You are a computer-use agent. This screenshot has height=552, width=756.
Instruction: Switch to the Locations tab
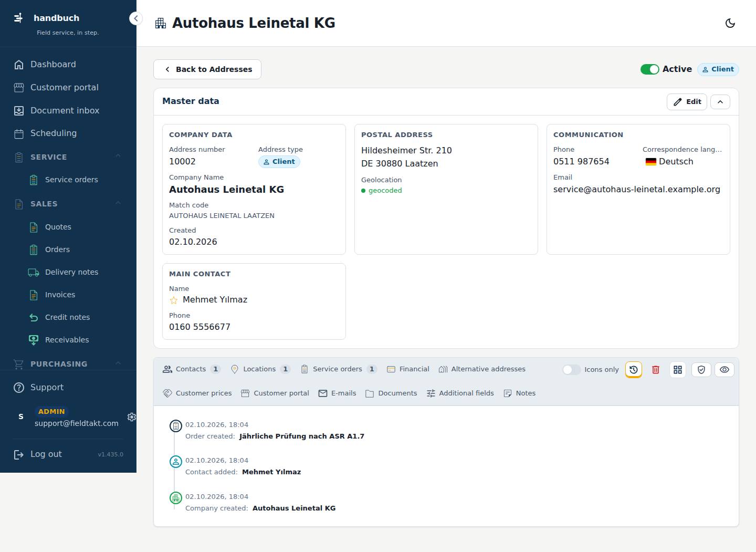[x=260, y=369]
